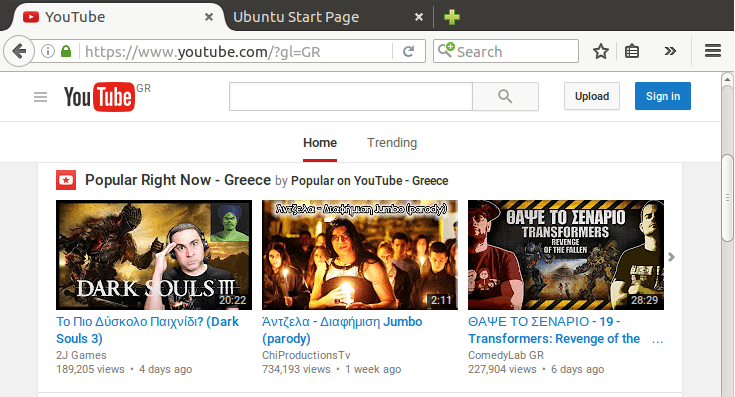The width and height of the screenshot is (735, 397).
Task: Select the YouTube browser tab
Action: click(x=117, y=17)
